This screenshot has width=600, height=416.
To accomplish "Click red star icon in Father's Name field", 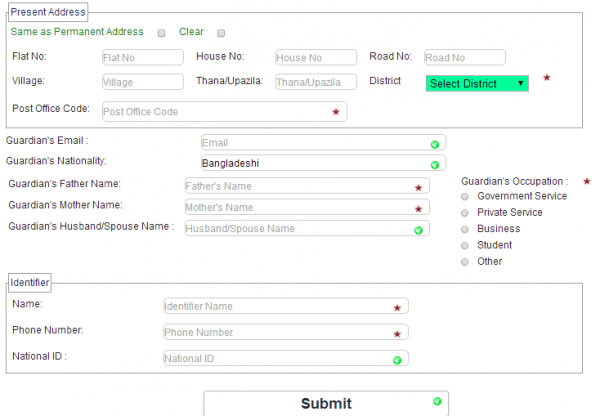I will (x=419, y=187).
